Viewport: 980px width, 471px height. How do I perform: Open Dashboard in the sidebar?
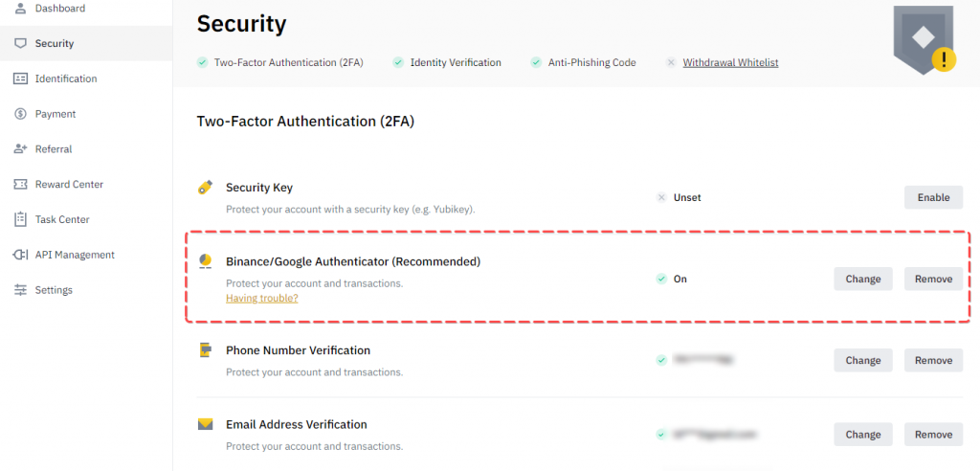pyautogui.click(x=86, y=9)
